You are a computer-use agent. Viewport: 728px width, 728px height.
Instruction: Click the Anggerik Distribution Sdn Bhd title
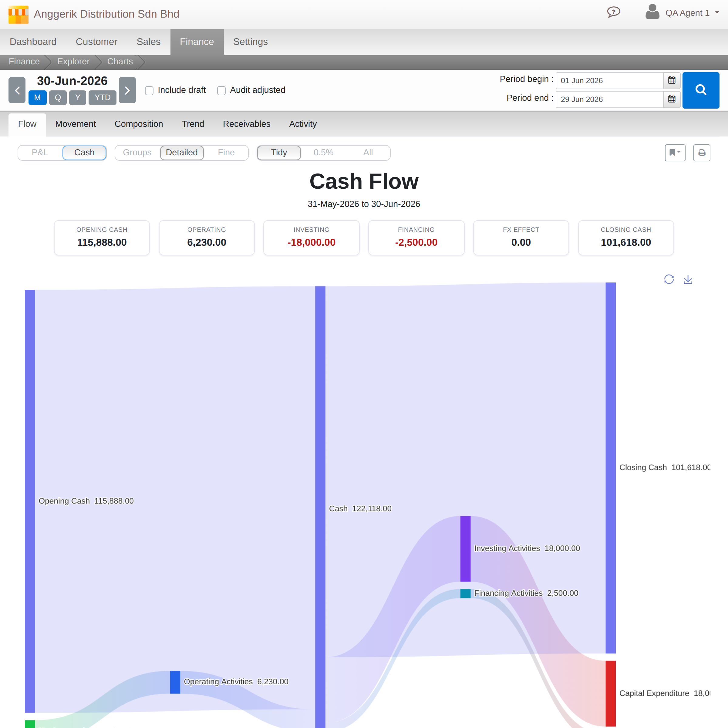[107, 14]
